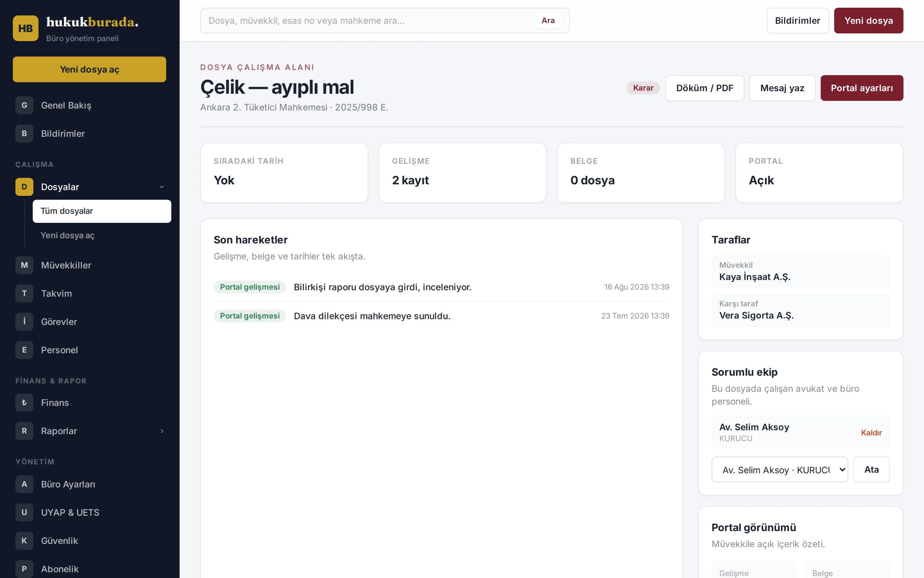924x578 pixels.
Task: Click the 'Çelik — ayıplı mal' case title
Action: [277, 87]
